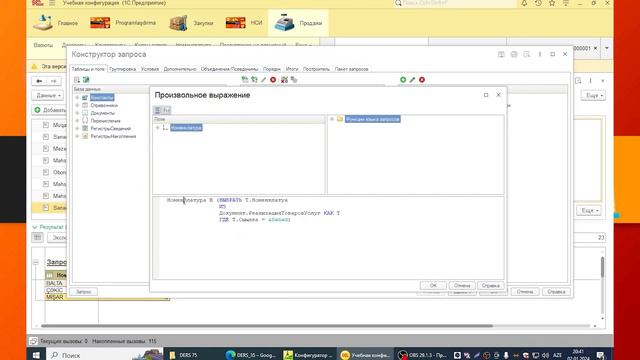Select Документы in database tree
Screen dimensions: 640x360
[102, 113]
